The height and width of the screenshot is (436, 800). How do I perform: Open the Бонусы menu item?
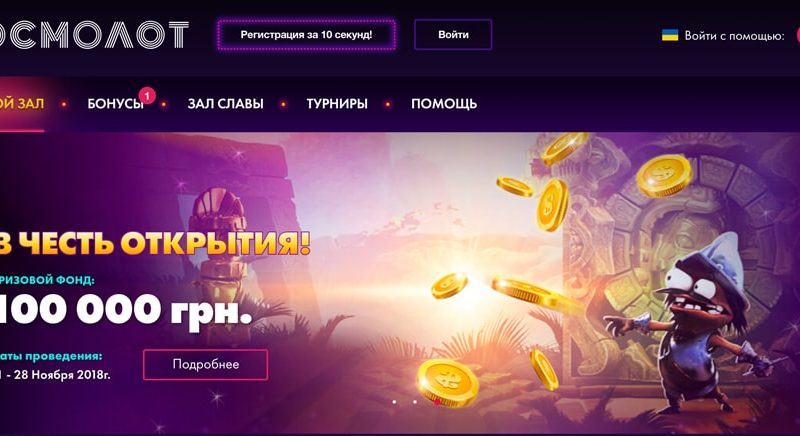tap(116, 104)
